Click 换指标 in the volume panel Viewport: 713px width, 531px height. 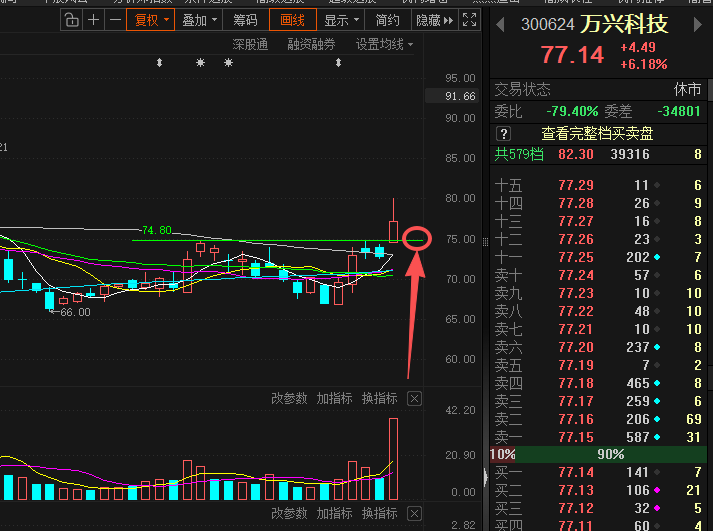click(x=380, y=399)
